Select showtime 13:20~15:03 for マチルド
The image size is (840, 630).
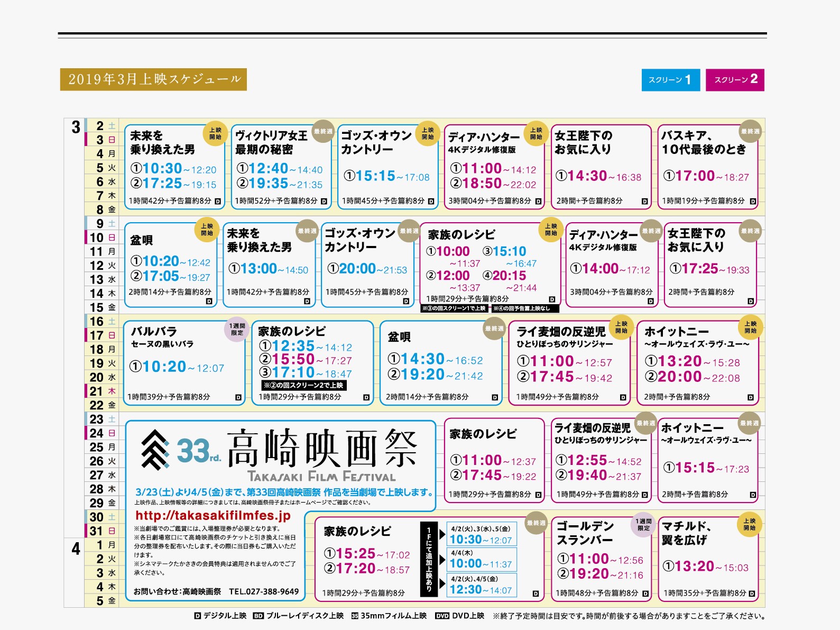tap(706, 567)
